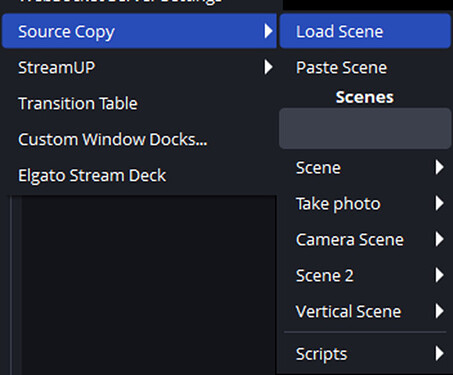The image size is (453, 375).
Task: Open the StreamUP menu item
Action: [x=139, y=67]
